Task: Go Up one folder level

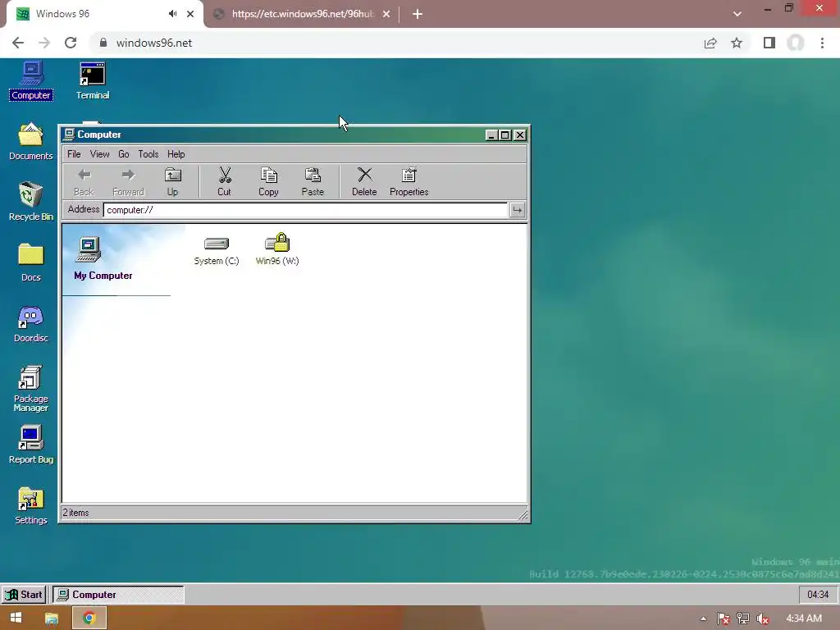Action: (x=172, y=182)
